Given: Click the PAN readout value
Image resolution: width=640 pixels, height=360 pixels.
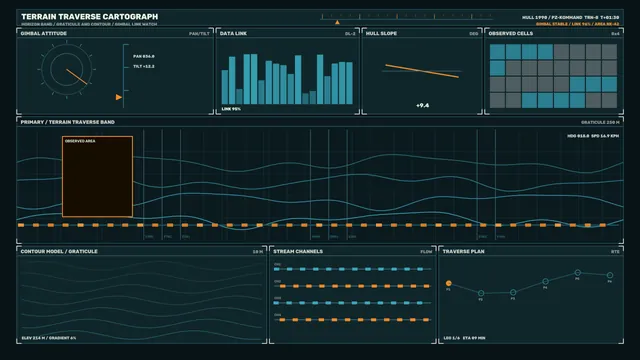Looking at the screenshot, I should click(144, 56).
